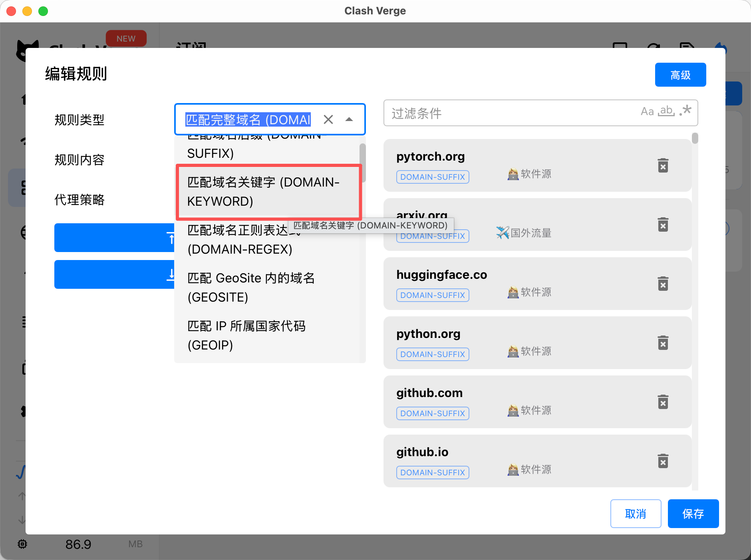The image size is (751, 560).
Task: Remove the github.com rule
Action: [663, 402]
